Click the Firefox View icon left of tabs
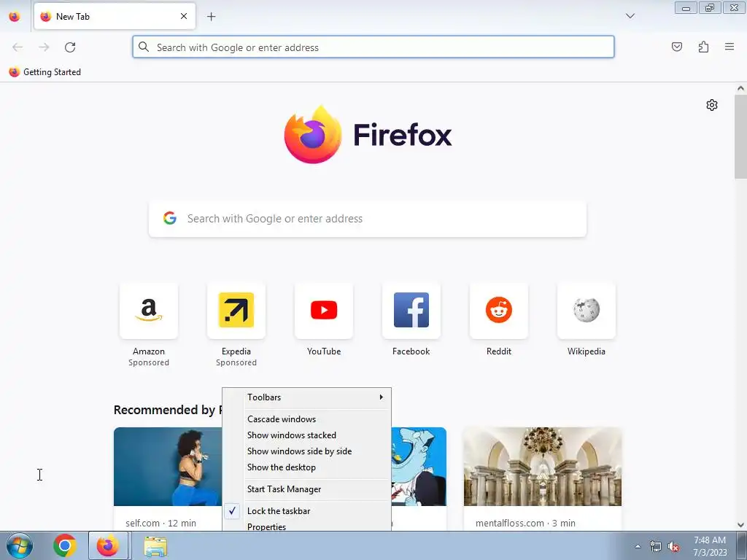The height and width of the screenshot is (560, 747). (x=15, y=16)
